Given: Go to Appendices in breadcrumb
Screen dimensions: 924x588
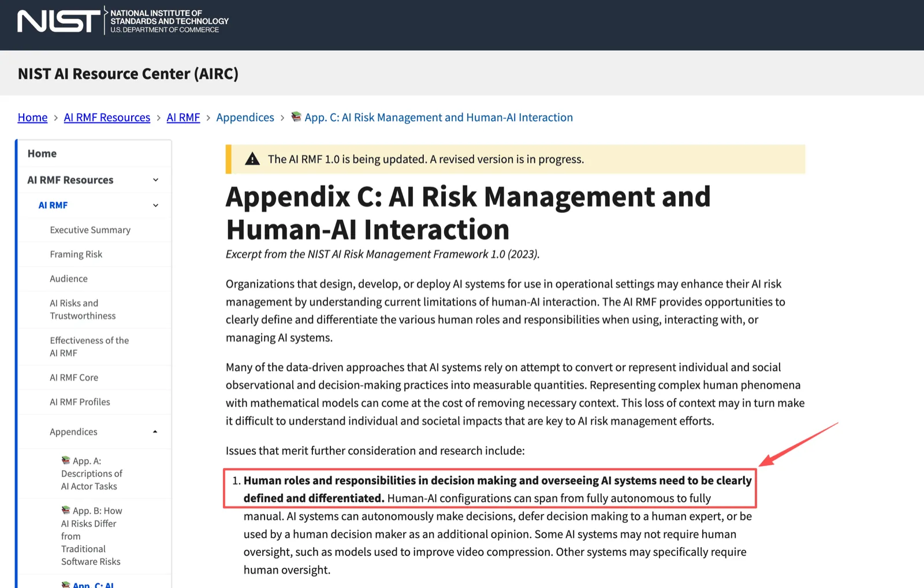Looking at the screenshot, I should point(245,117).
